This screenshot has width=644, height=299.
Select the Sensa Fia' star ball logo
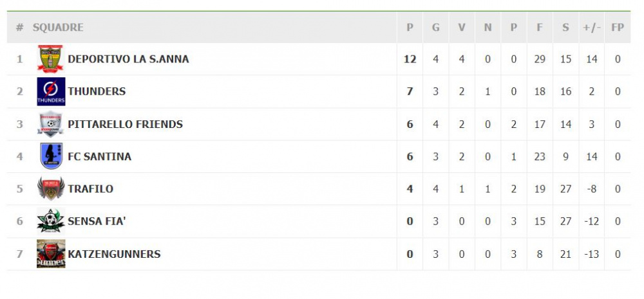[x=51, y=221]
